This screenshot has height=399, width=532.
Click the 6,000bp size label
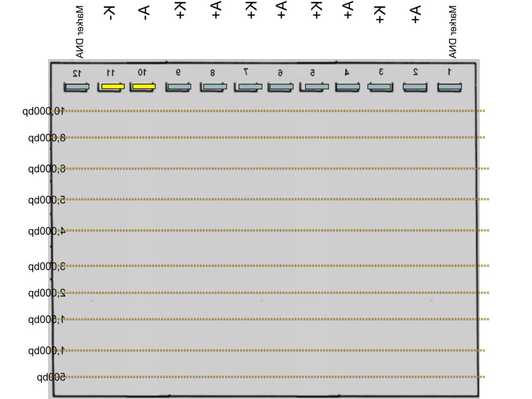tap(46, 169)
